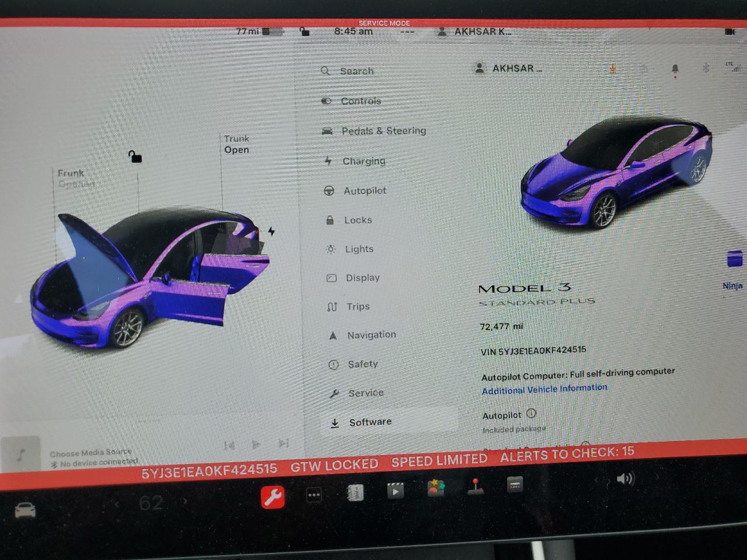Open the Autopilot menu item
The image size is (747, 560).
pyautogui.click(x=355, y=190)
